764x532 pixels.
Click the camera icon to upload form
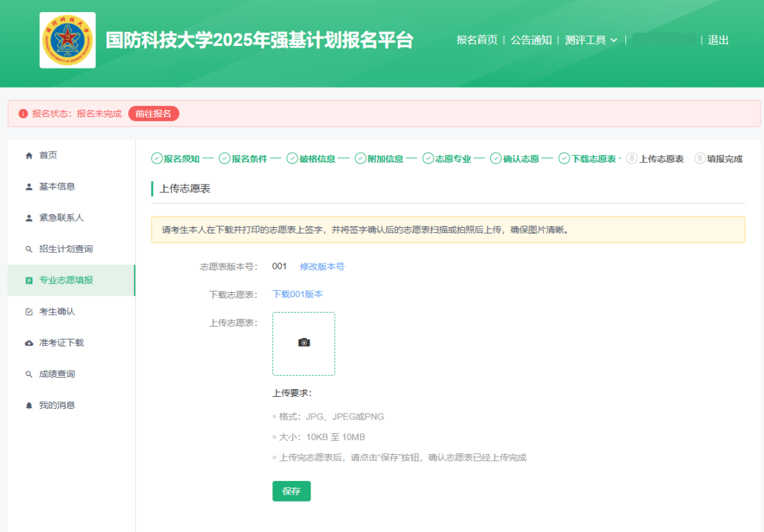[x=304, y=342]
